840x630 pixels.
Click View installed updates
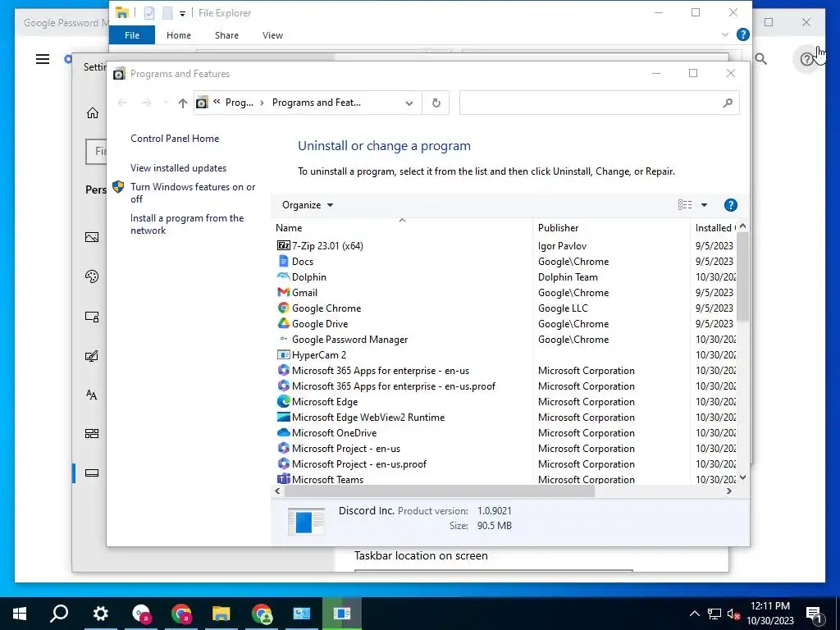(178, 167)
